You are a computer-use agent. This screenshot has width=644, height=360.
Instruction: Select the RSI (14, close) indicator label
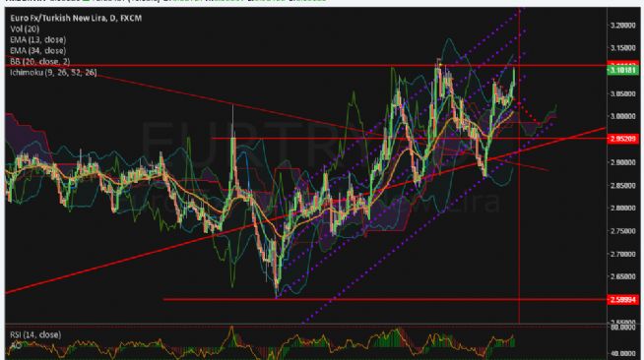point(35,334)
